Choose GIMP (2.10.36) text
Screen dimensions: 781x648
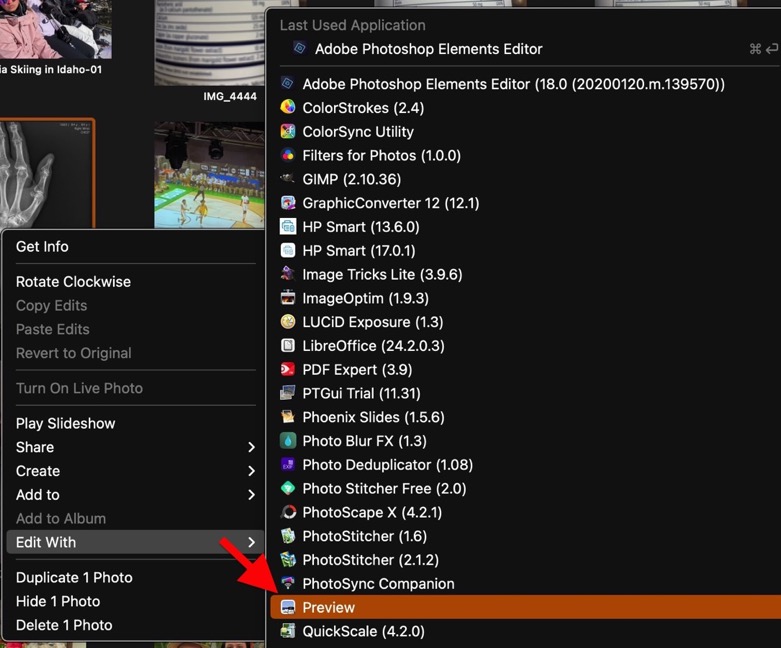click(x=352, y=179)
